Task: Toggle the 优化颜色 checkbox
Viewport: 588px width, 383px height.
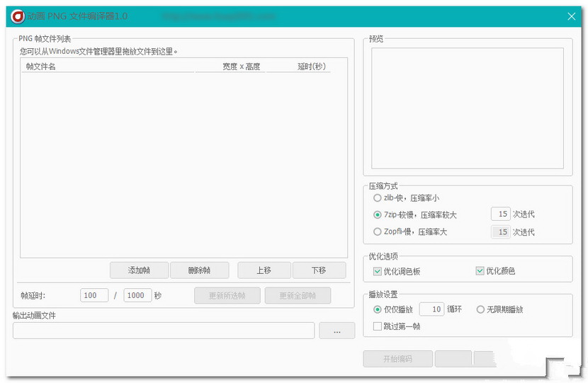Action: click(495, 270)
